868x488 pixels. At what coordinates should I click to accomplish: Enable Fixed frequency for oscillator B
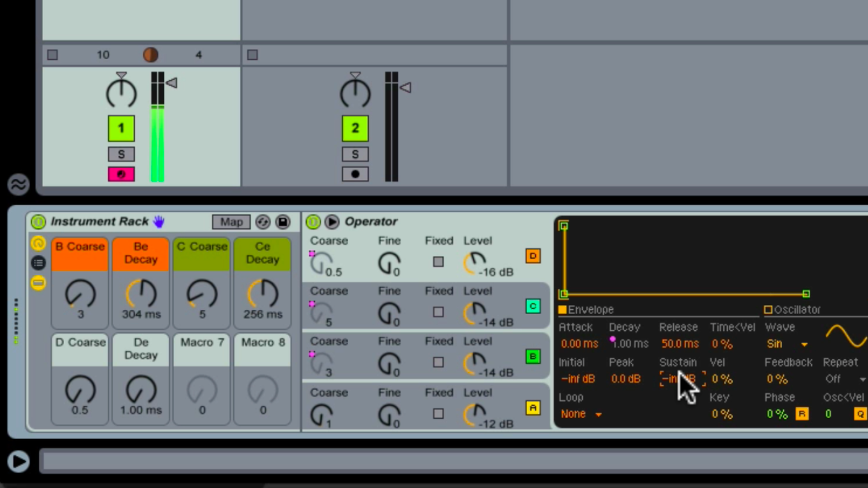(x=438, y=362)
